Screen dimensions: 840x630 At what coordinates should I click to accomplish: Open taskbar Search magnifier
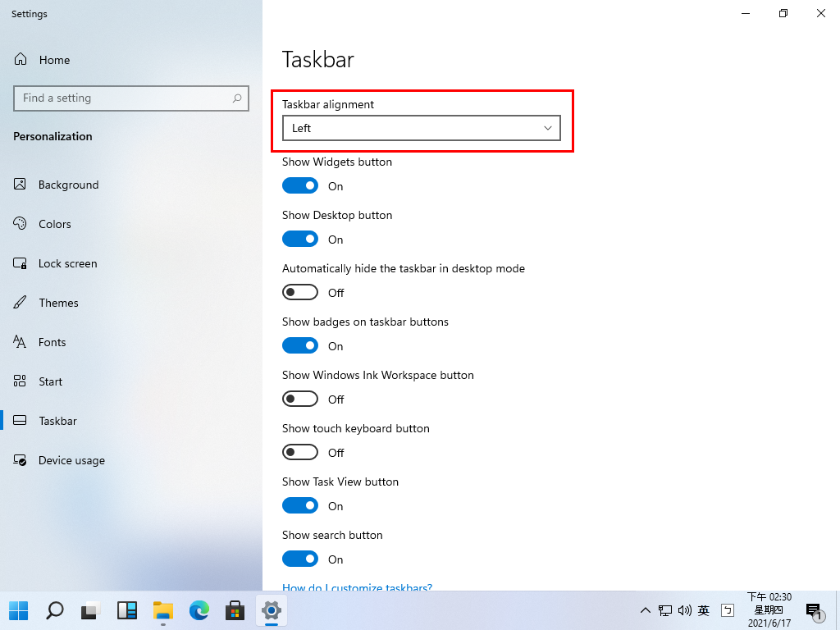click(x=55, y=610)
